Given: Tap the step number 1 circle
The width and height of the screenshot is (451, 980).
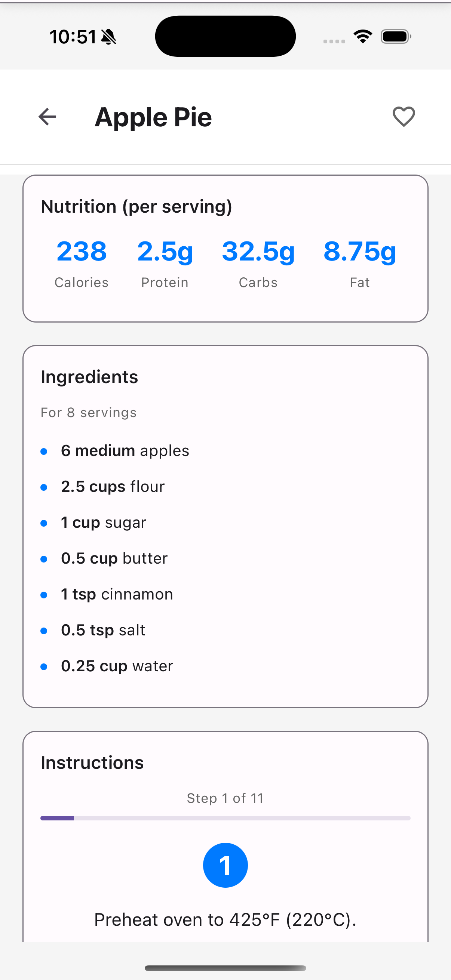Looking at the screenshot, I should pyautogui.click(x=225, y=865).
